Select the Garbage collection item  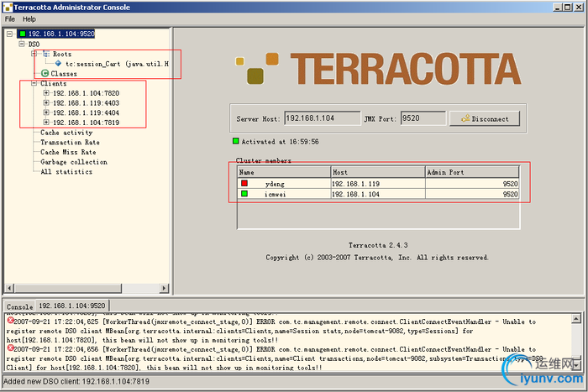click(74, 162)
